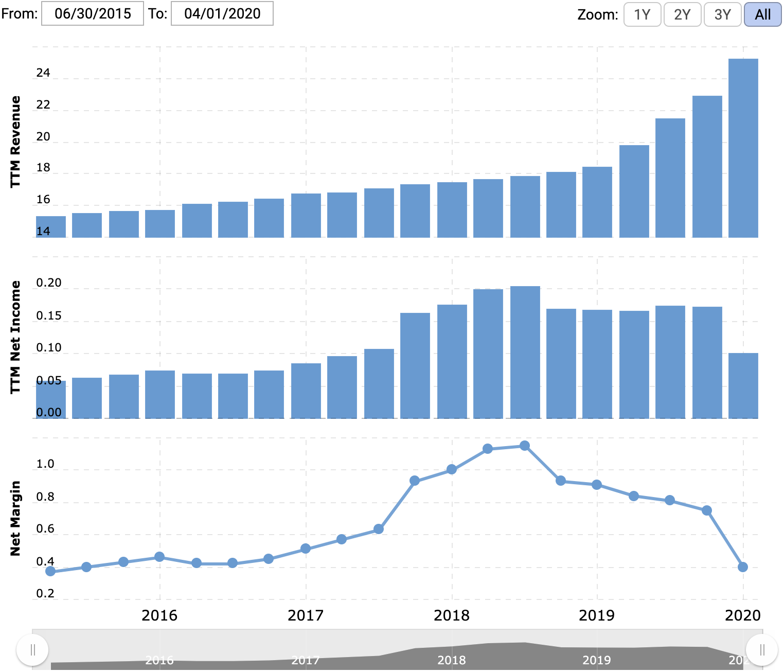
Task: Click the first TTM Revenue bar
Action: (51, 227)
